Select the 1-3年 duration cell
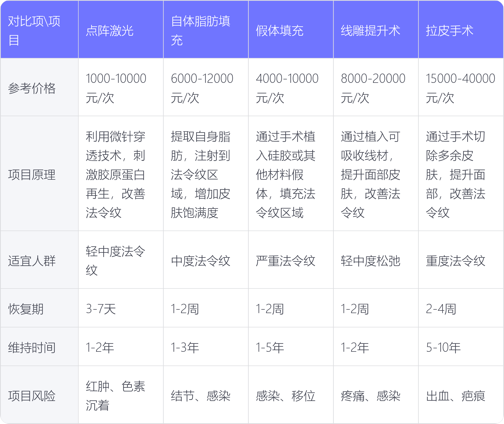Image resolution: width=504 pixels, height=424 pixels. click(x=206, y=346)
